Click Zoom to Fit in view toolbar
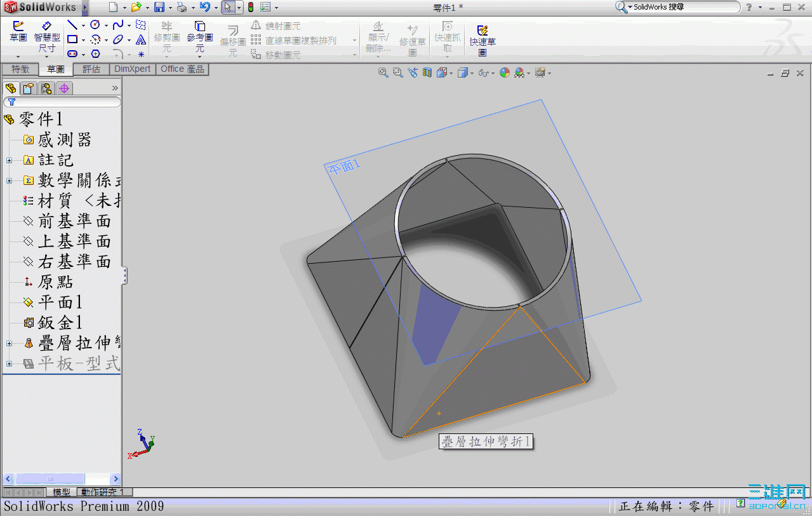This screenshot has width=812, height=516. pyautogui.click(x=383, y=73)
